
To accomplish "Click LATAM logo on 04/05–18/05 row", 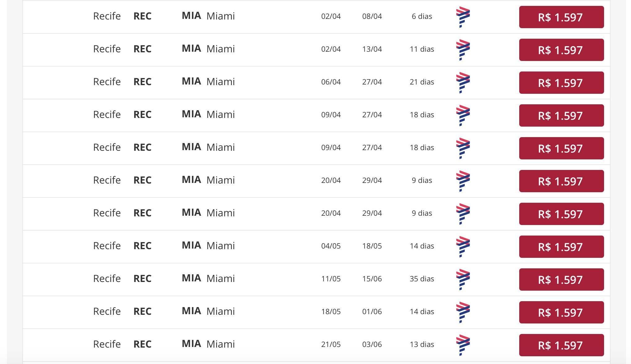I will [x=463, y=247].
